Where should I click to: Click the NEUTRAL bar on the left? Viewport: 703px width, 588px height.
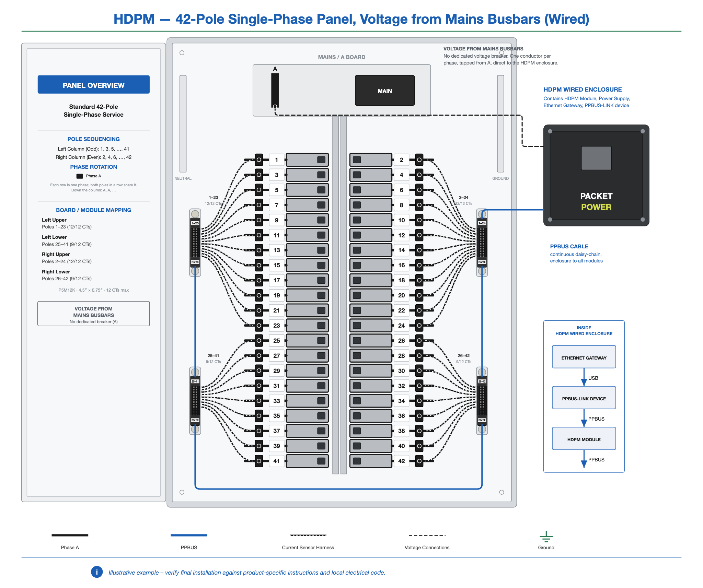[183, 124]
